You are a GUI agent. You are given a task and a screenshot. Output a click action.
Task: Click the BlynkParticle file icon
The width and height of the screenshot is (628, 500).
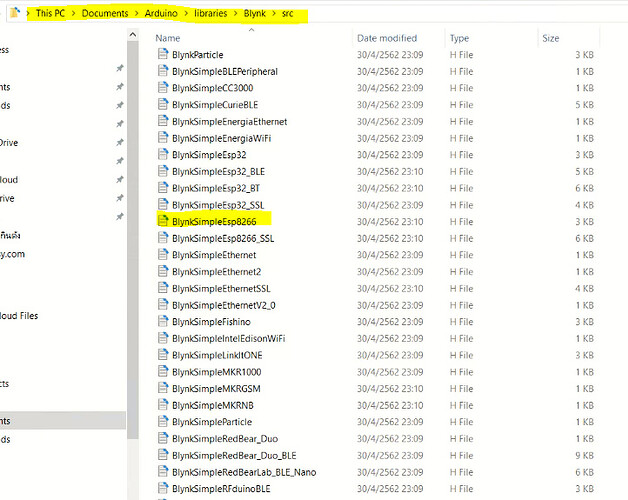[163, 54]
